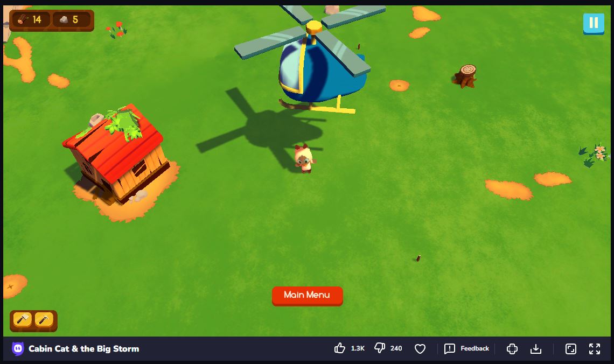614x364 pixels.
Task: Like the game with thumbs up
Action: pyautogui.click(x=340, y=348)
